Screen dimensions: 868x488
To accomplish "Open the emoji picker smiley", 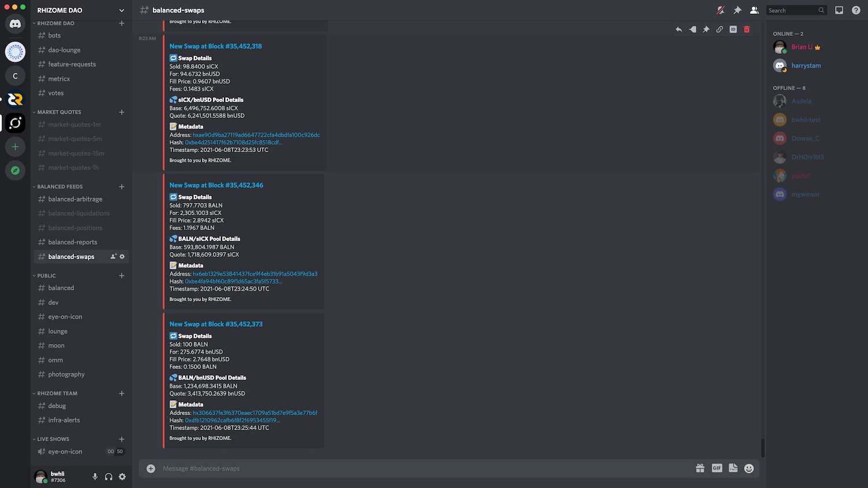I will pos(749,468).
